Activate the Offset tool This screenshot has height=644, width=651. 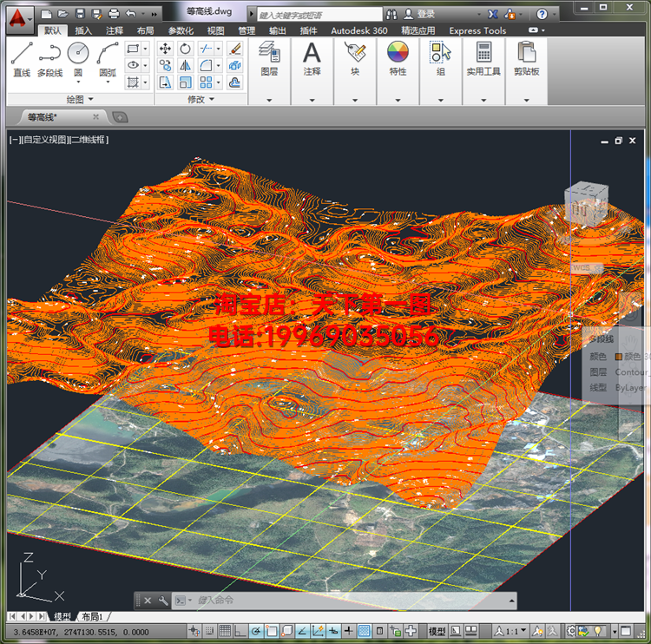point(235,82)
